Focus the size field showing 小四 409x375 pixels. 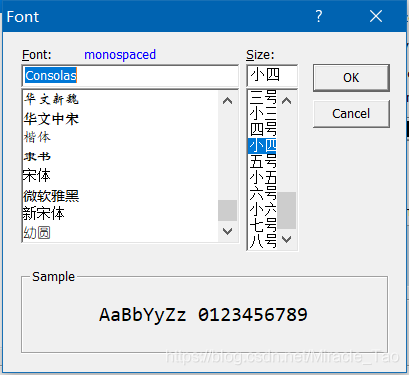click(x=272, y=76)
